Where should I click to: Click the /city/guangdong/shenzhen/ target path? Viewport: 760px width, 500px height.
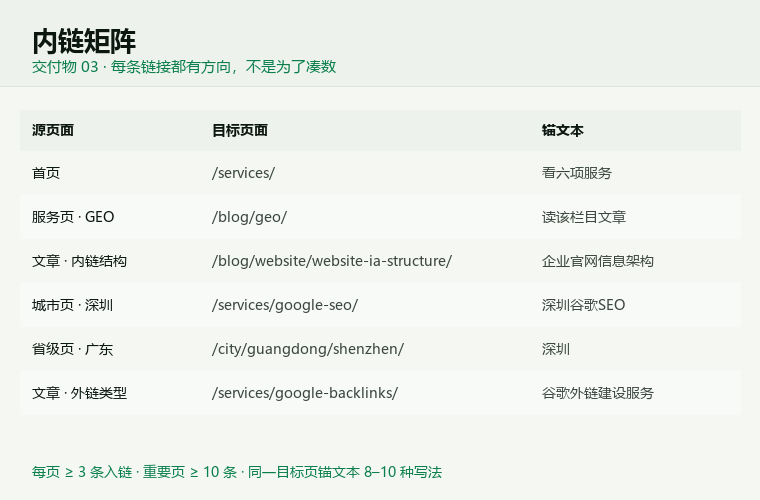point(308,349)
